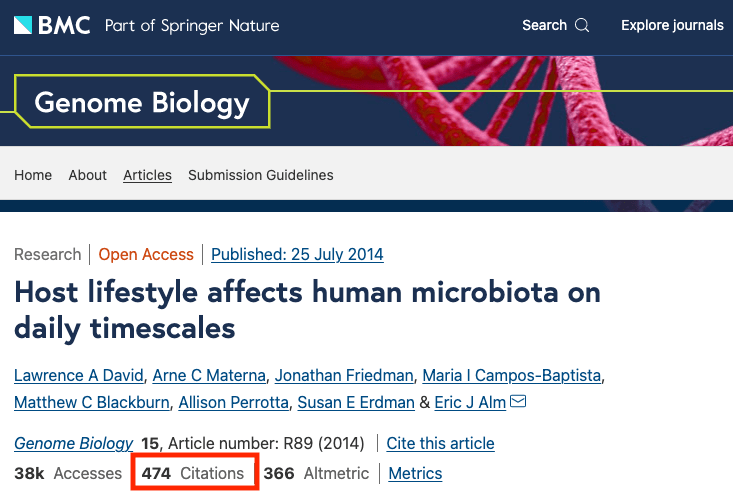Screen dimensions: 733x494
Task: Open Susan E Erdman author link
Action: (355, 402)
